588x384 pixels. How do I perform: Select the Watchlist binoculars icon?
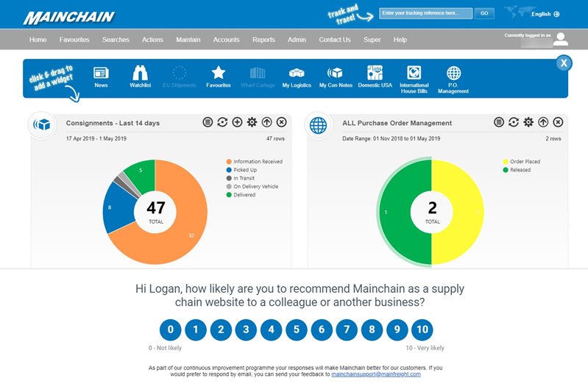coord(141,73)
